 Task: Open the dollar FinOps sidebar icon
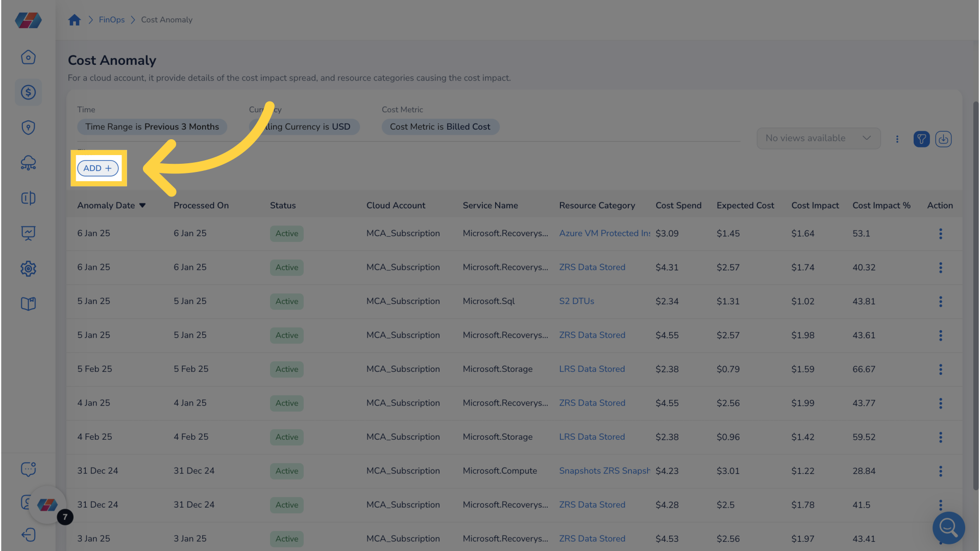[x=28, y=92]
